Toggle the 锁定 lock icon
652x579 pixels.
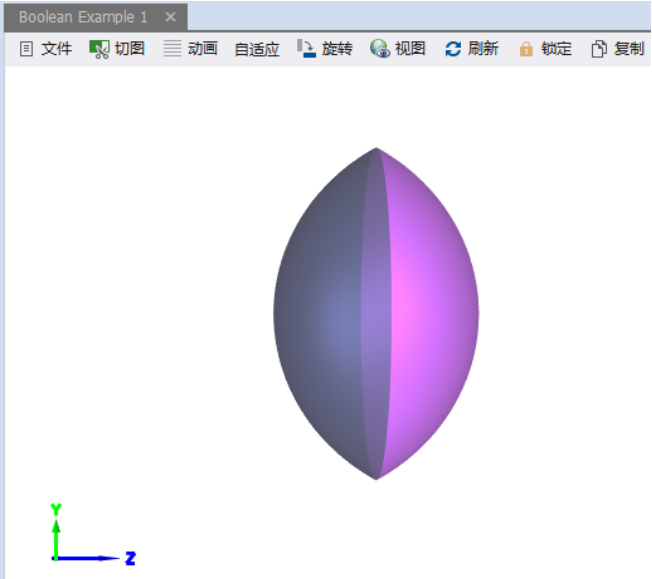coord(526,49)
